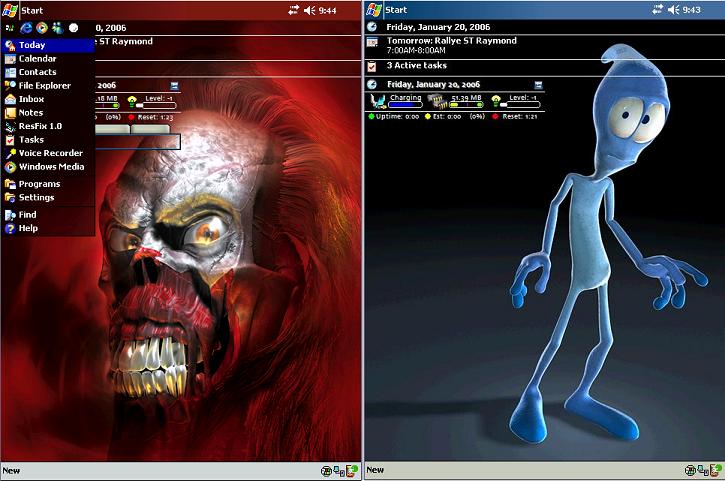This screenshot has width=725, height=481.
Task: Open connectivity icon on left screen title bar
Action: [x=293, y=10]
